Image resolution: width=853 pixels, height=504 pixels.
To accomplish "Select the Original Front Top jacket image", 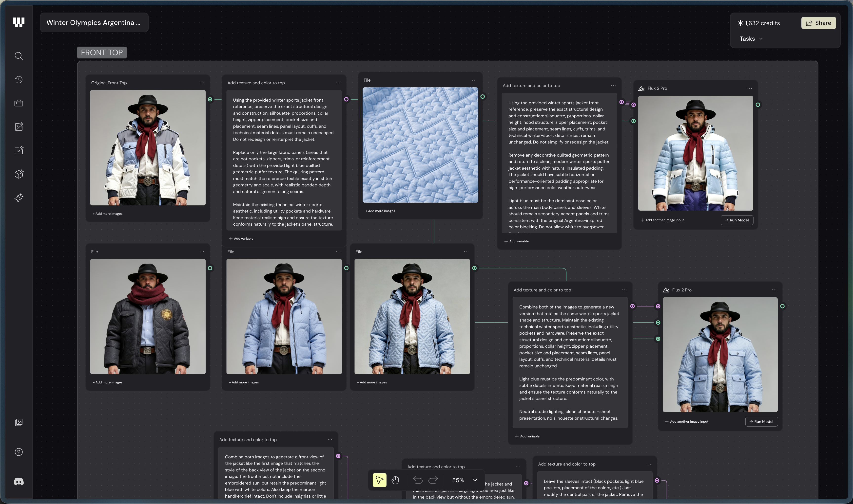I will point(148,148).
